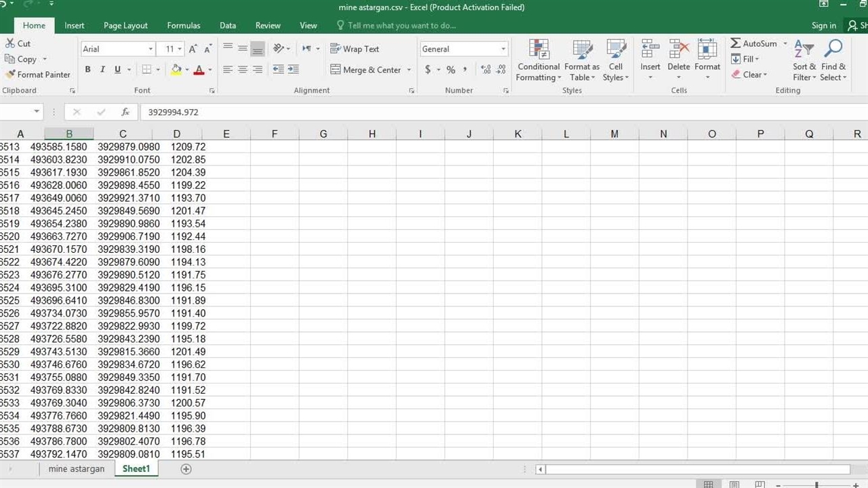Viewport: 868px width, 488px height.
Task: Open the font size dropdown arrow
Action: pyautogui.click(x=180, y=49)
